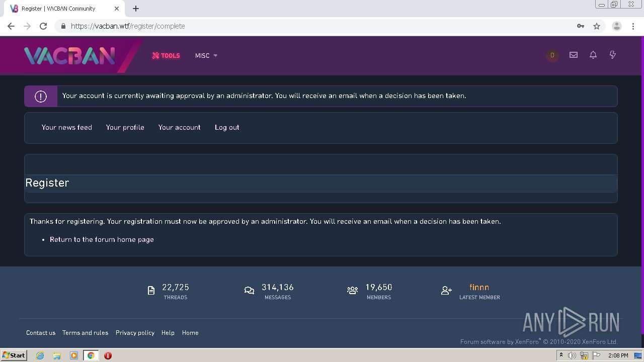
Task: Select the Register | VACBAN Community tab
Action: pos(64,9)
